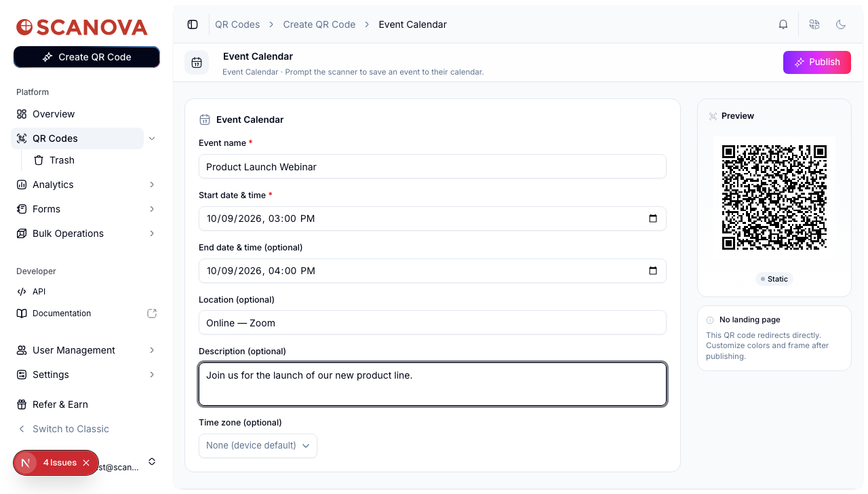
Task: Open the start date calendar picker icon
Action: (653, 218)
